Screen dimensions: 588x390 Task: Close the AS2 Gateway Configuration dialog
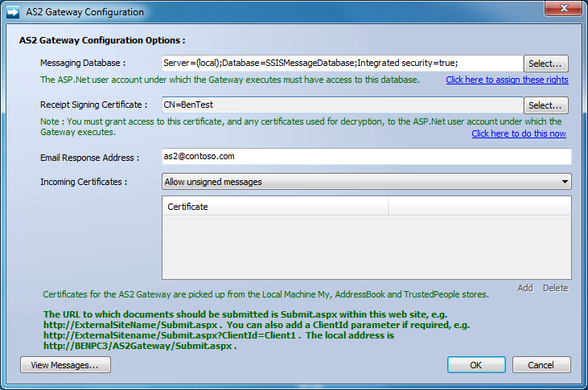coord(563,8)
